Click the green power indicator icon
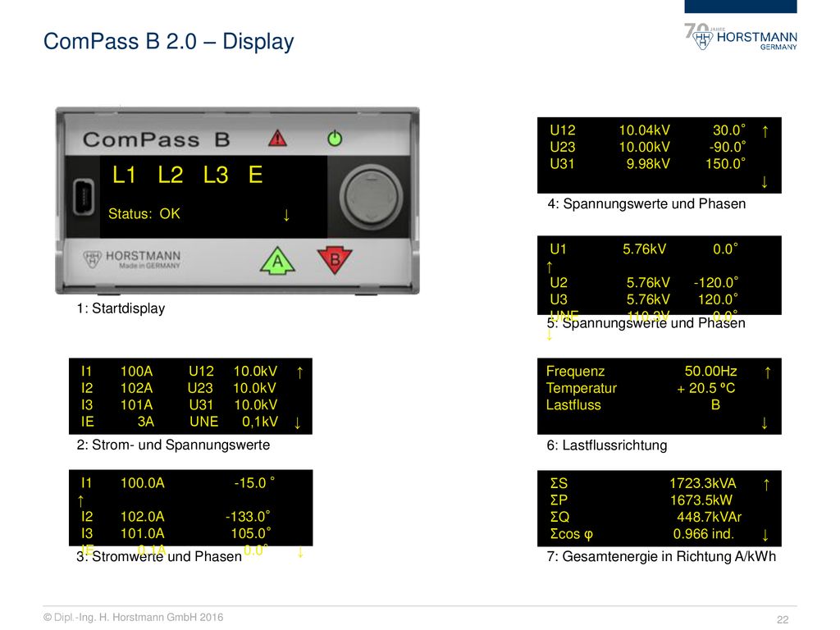Screen dimensions: 840x630 (335, 138)
